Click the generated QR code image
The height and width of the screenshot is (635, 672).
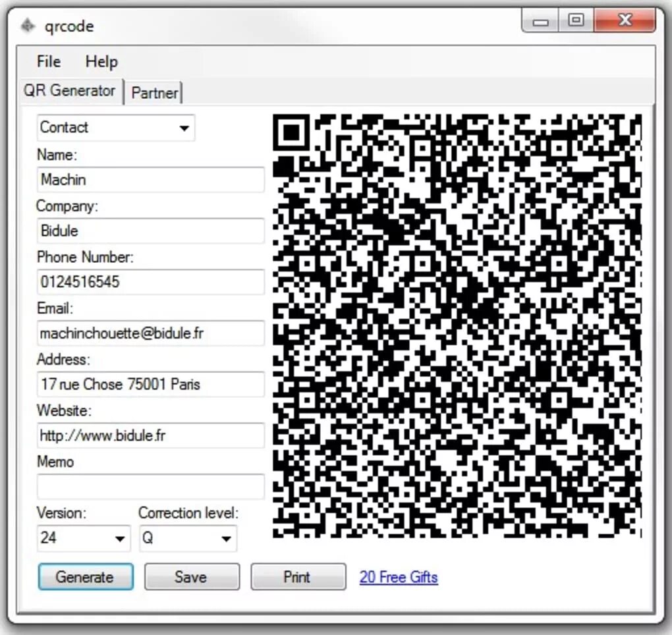(x=457, y=325)
